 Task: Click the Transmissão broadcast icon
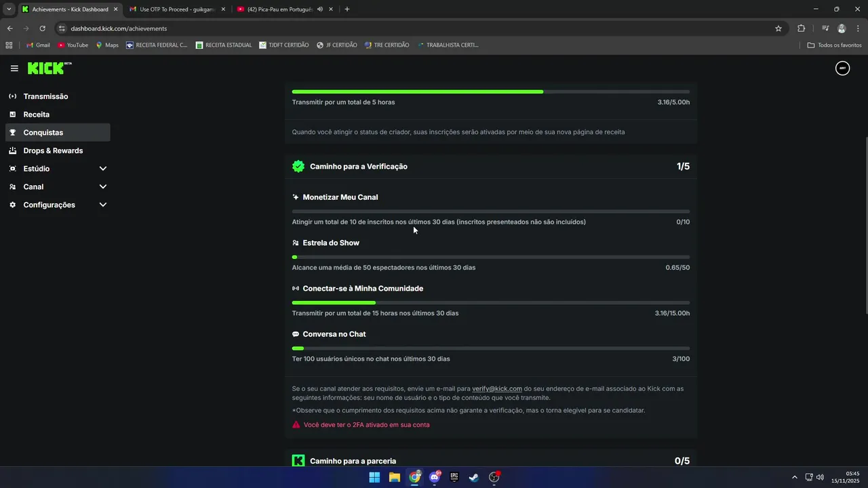coord(12,96)
